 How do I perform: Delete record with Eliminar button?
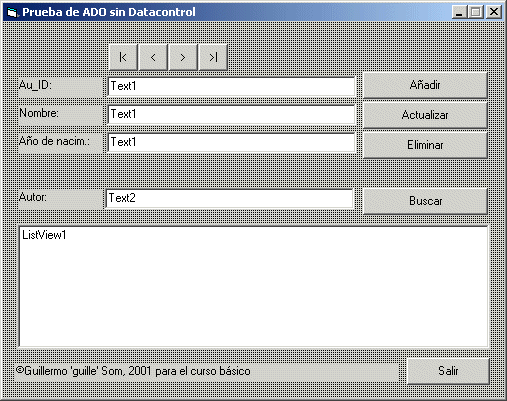tap(425, 145)
